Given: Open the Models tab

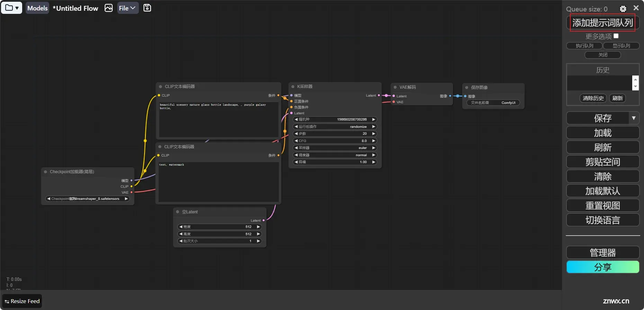Looking at the screenshot, I should point(37,8).
